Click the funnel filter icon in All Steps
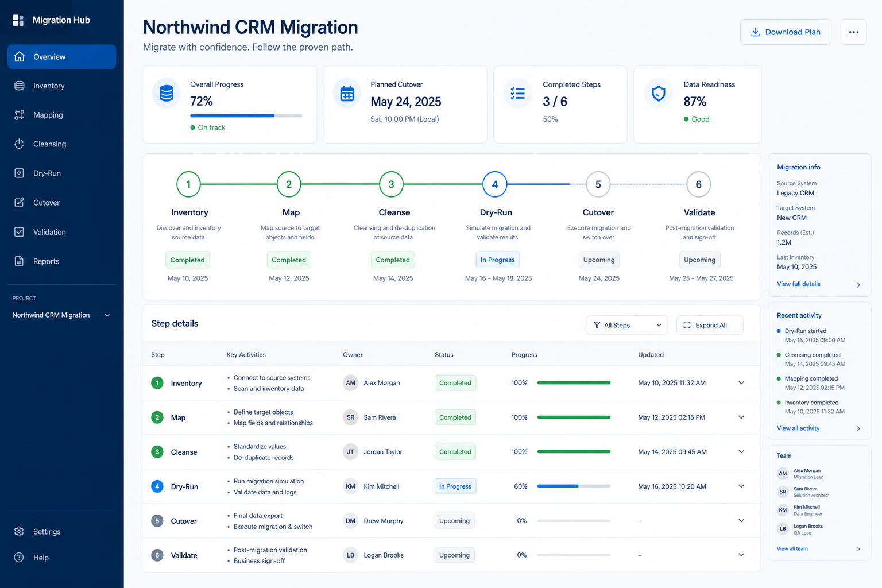Screen dimensions: 882x588 [x=597, y=325]
